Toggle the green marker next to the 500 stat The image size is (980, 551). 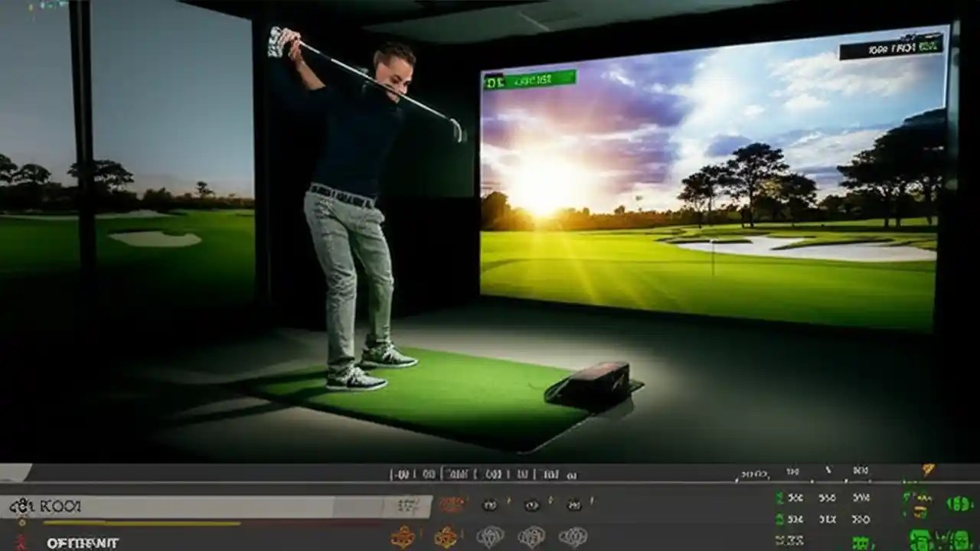click(x=780, y=498)
